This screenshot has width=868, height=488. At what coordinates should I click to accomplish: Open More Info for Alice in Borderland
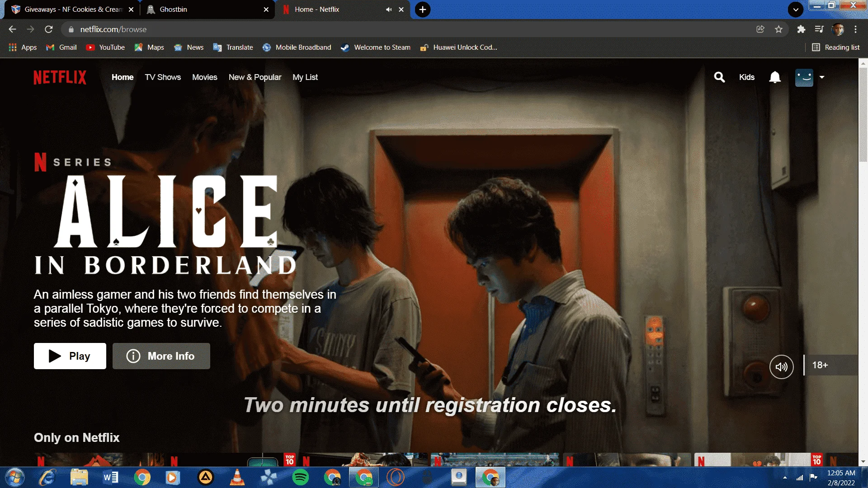[161, 356]
